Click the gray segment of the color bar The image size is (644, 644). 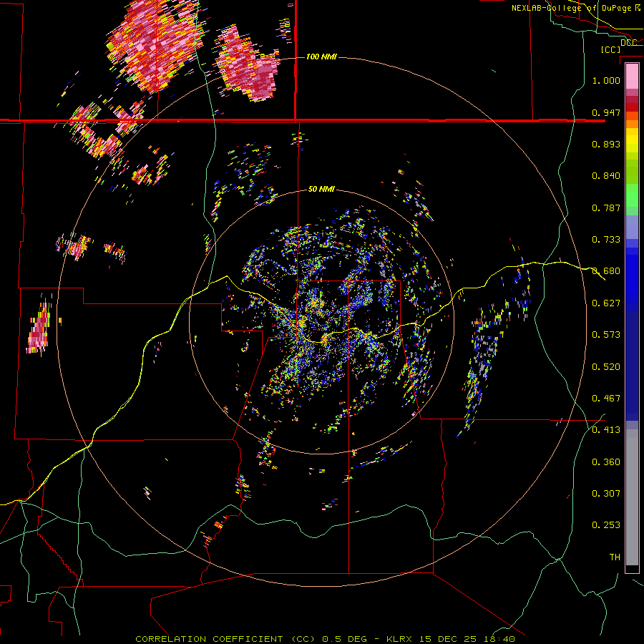632,497
